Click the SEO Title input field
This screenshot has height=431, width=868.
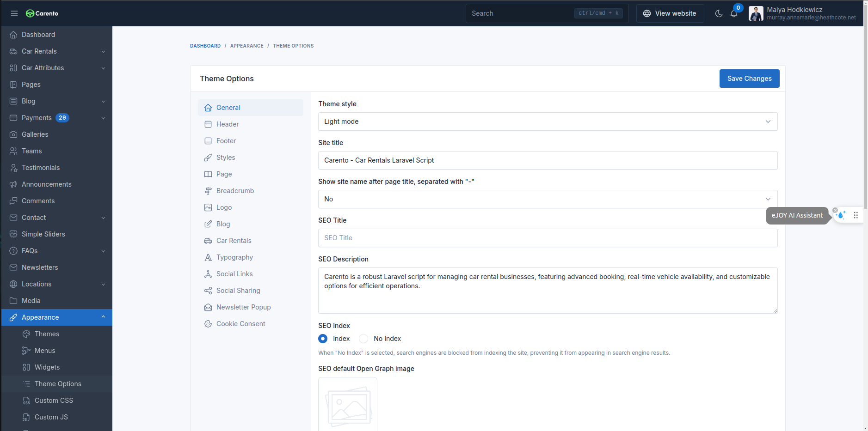coord(548,238)
